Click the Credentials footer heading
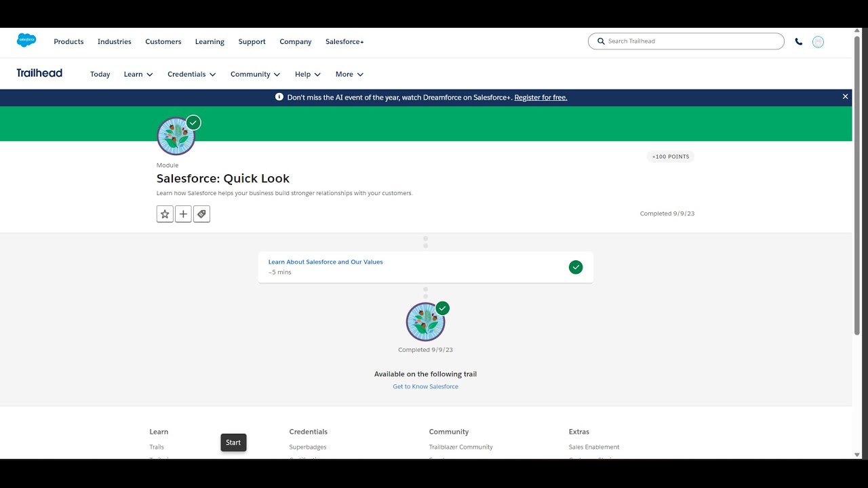868x488 pixels. (309, 432)
